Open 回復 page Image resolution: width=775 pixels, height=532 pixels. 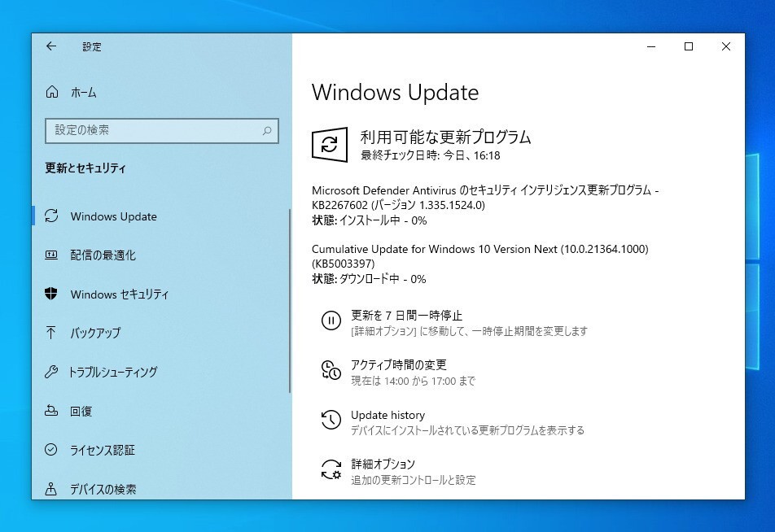click(81, 411)
